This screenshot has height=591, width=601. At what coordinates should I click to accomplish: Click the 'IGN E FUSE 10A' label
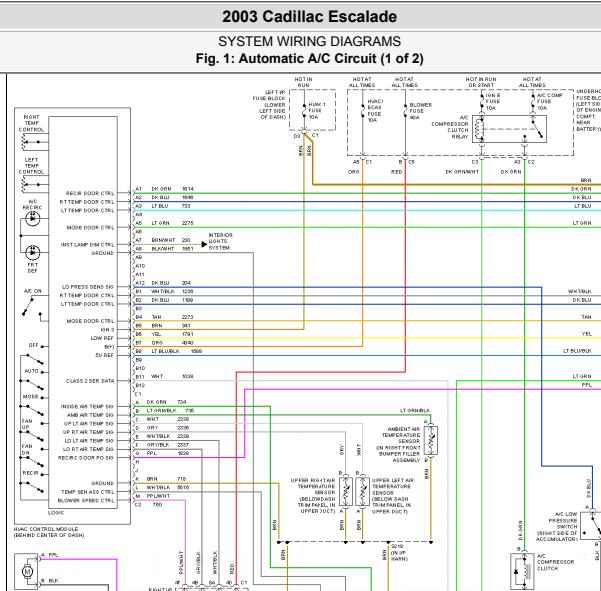click(493, 102)
